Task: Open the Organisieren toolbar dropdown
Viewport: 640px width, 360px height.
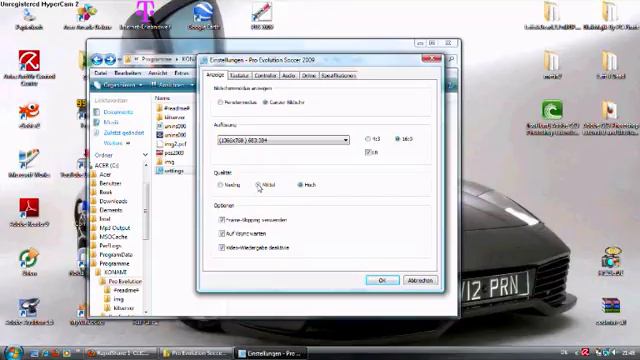Action: tap(119, 85)
